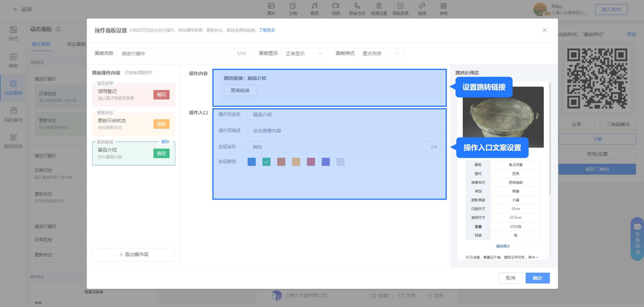Screen dimensions: 644x307
Task: Open 我的素材 in the sidebar
Action: 13,115
